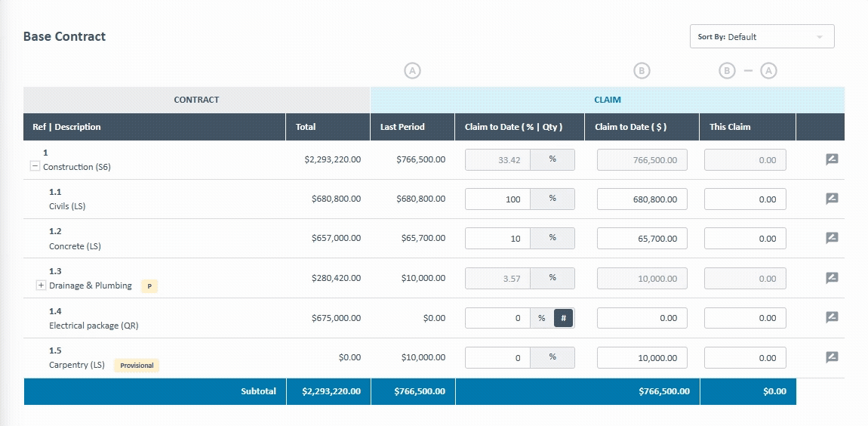Edit Concrete claim to date percentage field
The width and height of the screenshot is (868, 426).
point(497,239)
